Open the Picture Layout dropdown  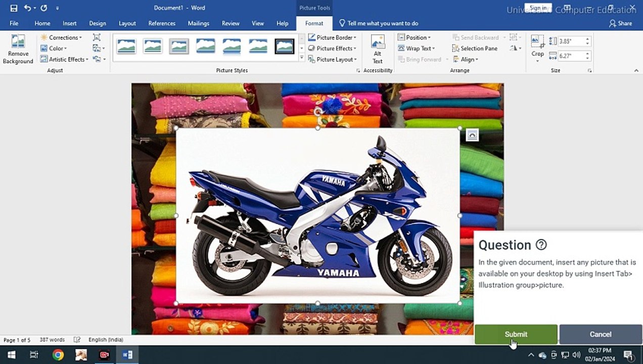pos(332,60)
